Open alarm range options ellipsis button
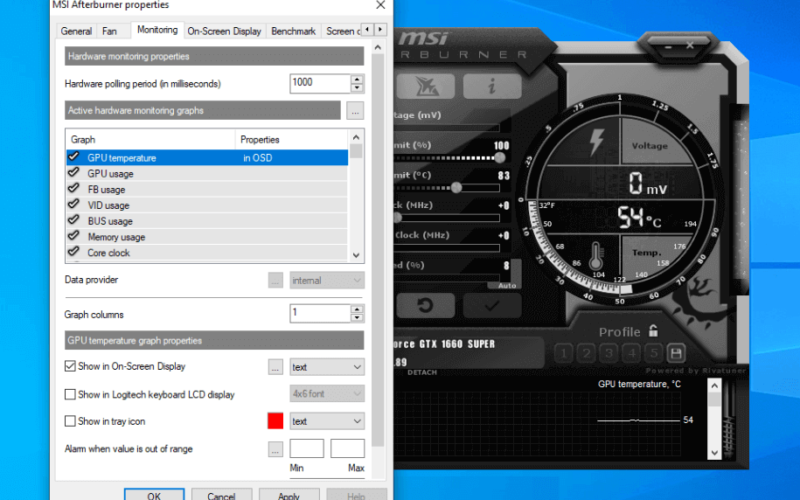Image resolution: width=800 pixels, height=500 pixels. point(276,449)
